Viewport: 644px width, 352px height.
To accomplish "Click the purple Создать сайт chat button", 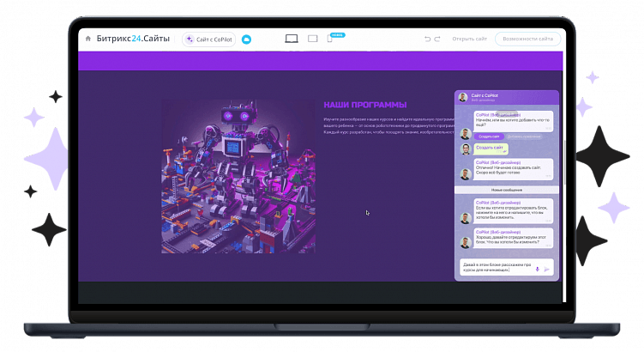I will (x=489, y=137).
